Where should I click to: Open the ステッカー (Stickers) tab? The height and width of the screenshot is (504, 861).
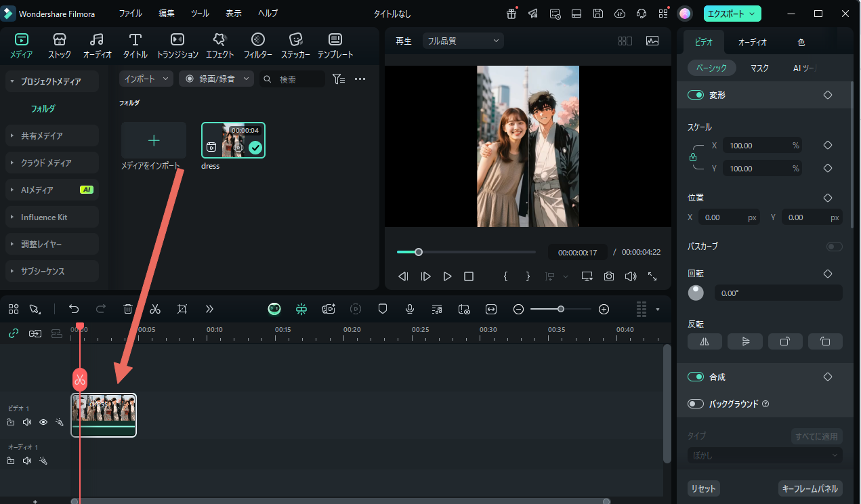pyautogui.click(x=296, y=46)
